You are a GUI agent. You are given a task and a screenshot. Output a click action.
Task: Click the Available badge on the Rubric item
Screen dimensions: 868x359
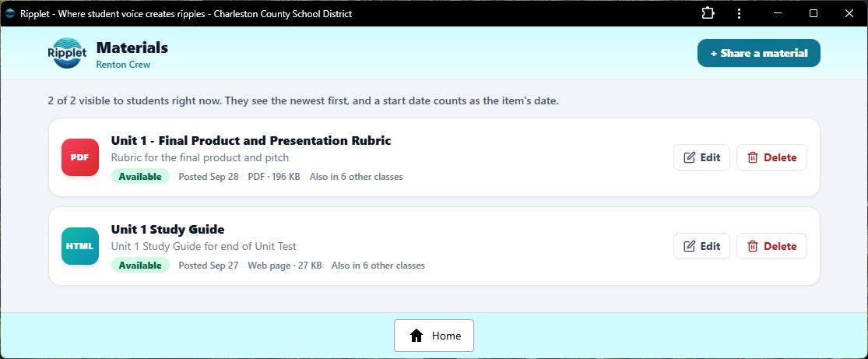[x=140, y=177]
